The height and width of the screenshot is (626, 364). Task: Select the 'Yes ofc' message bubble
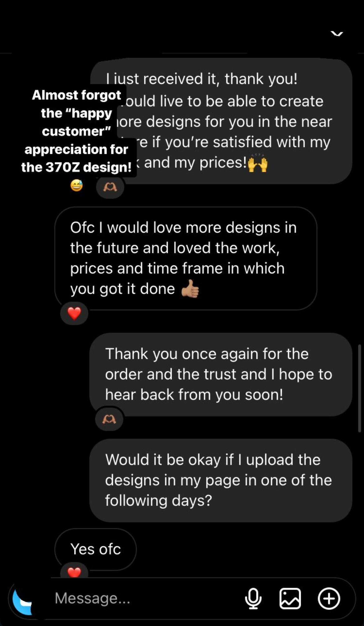coord(96,549)
